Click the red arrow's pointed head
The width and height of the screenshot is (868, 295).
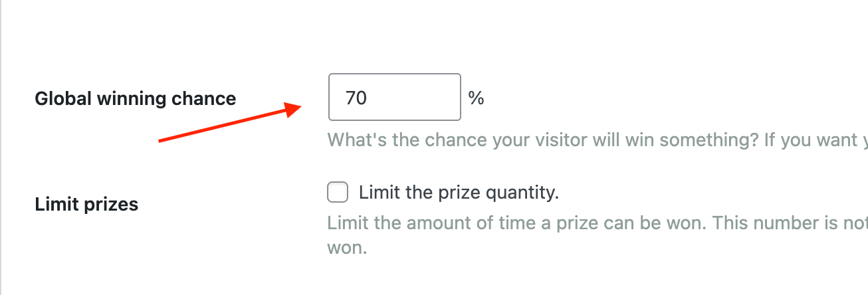tap(294, 109)
